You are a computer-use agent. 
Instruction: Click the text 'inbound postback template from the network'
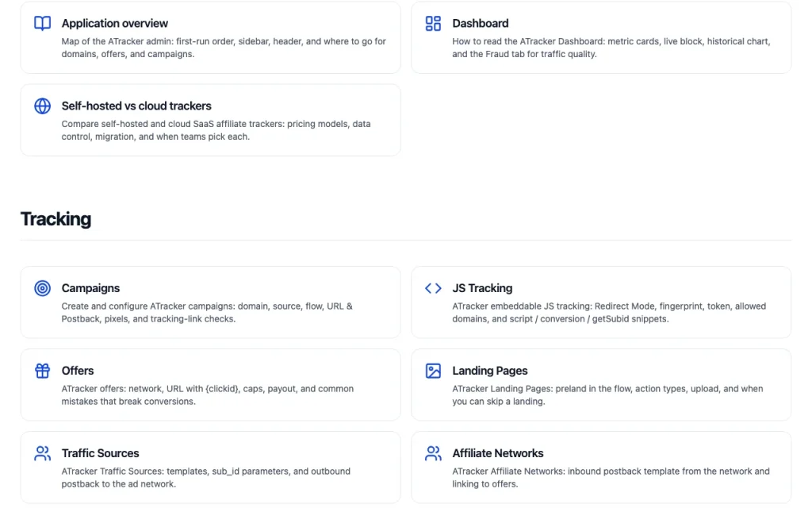point(659,471)
